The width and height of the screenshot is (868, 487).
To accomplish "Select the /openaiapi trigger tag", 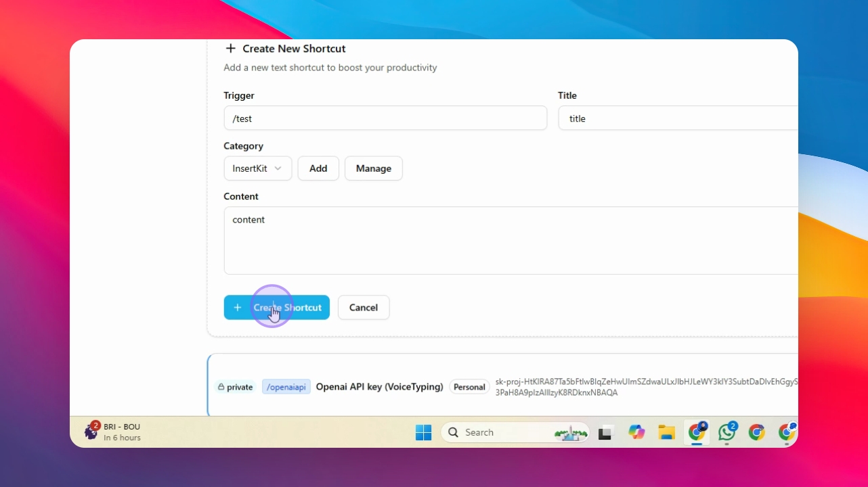I will (286, 387).
